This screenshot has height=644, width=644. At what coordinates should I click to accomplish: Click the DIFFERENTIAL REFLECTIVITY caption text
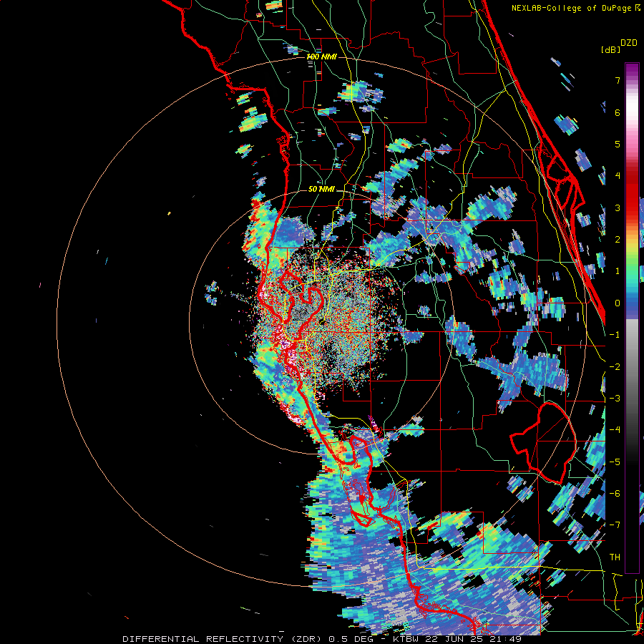pos(203,639)
